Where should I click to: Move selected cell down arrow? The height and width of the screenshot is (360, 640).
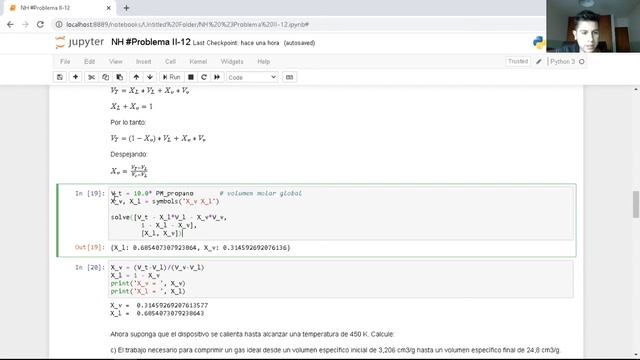tap(150, 77)
